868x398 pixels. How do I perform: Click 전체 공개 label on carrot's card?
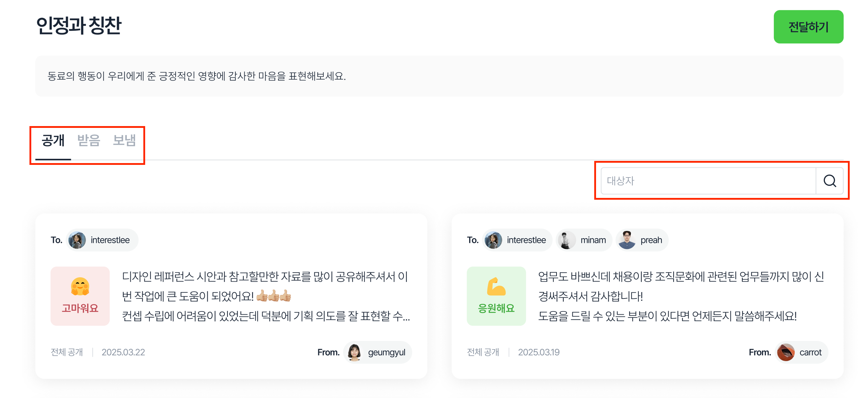(483, 352)
